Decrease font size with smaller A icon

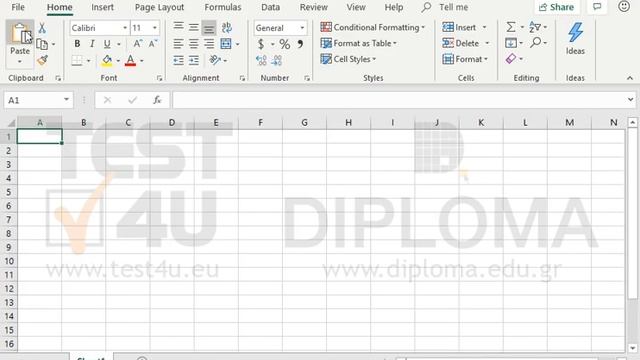(x=153, y=44)
